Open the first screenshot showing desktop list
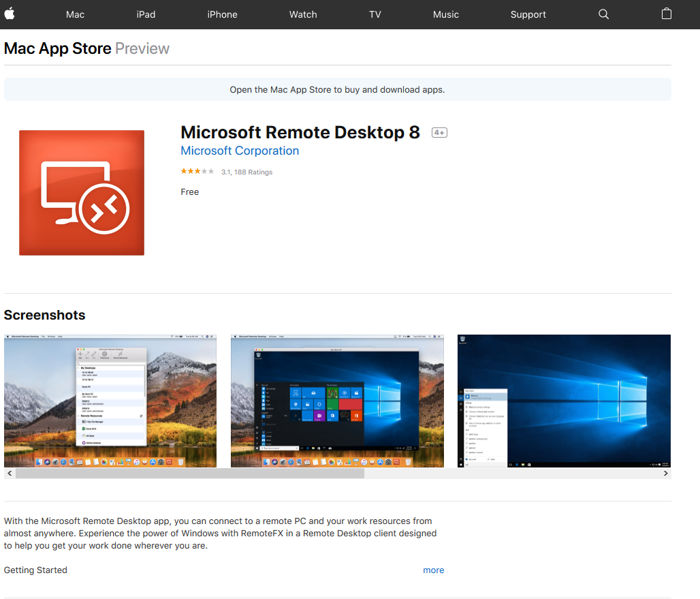The width and height of the screenshot is (700, 599). click(110, 401)
